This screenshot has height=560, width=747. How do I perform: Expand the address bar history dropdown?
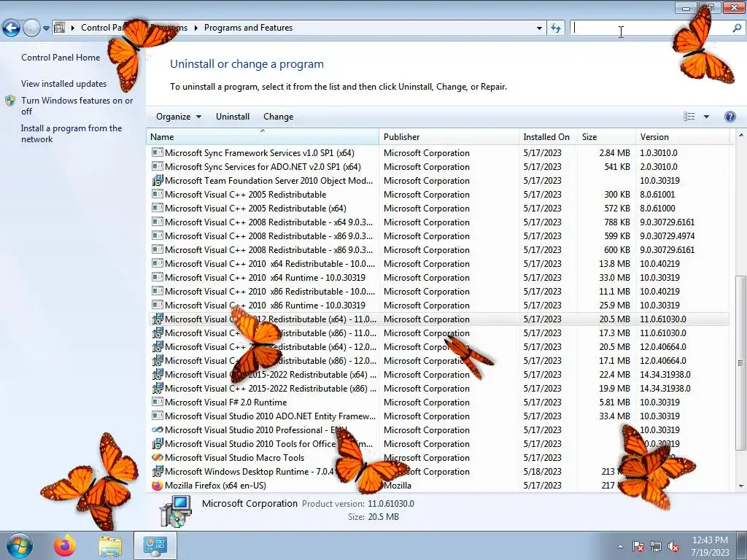pyautogui.click(x=539, y=28)
